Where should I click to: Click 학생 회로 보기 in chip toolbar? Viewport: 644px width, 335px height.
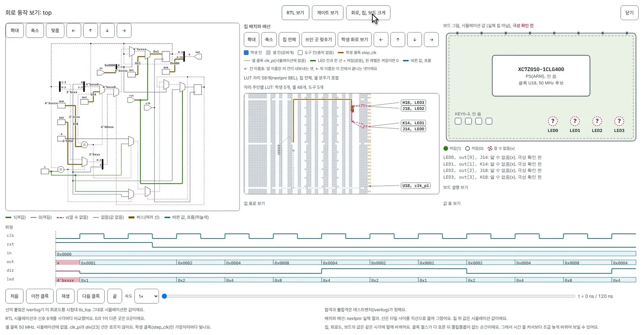(x=355, y=39)
